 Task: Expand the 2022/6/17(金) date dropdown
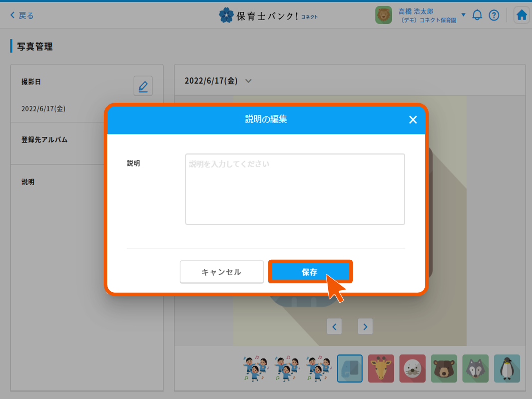[x=248, y=80]
